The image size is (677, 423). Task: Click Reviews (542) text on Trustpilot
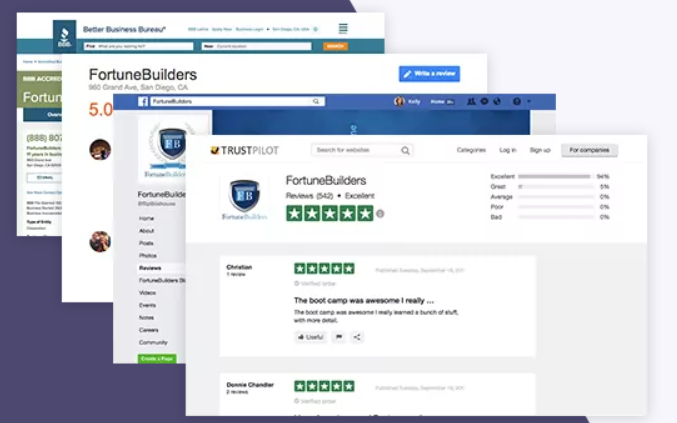click(x=310, y=196)
